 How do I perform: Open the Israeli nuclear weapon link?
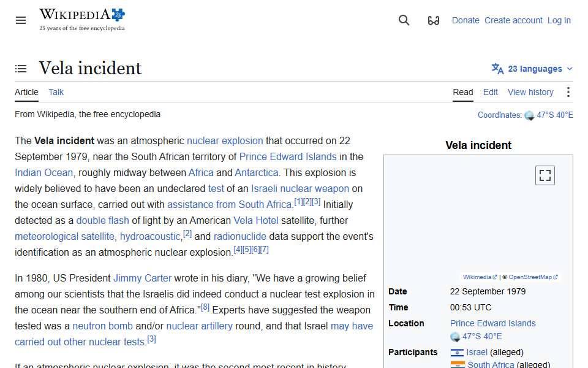300,188
